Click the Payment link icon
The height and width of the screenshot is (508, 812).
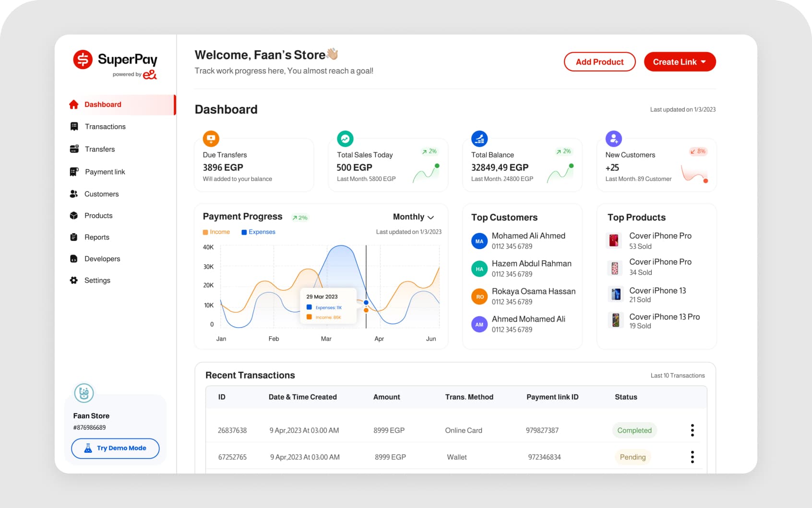pos(74,172)
